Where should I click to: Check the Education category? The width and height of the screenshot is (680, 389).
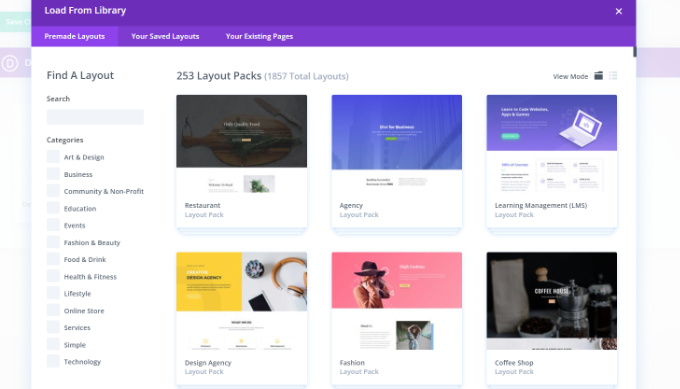click(x=53, y=208)
